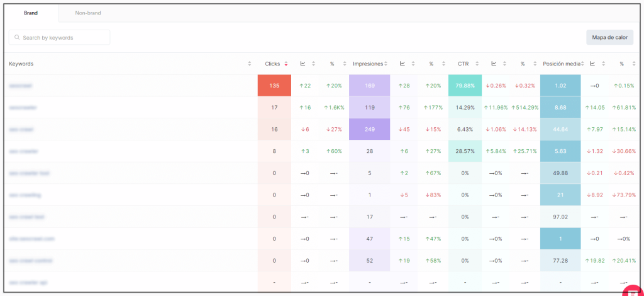Open the Non-brand tab
Screen dimensions: 644x296
[x=88, y=13]
